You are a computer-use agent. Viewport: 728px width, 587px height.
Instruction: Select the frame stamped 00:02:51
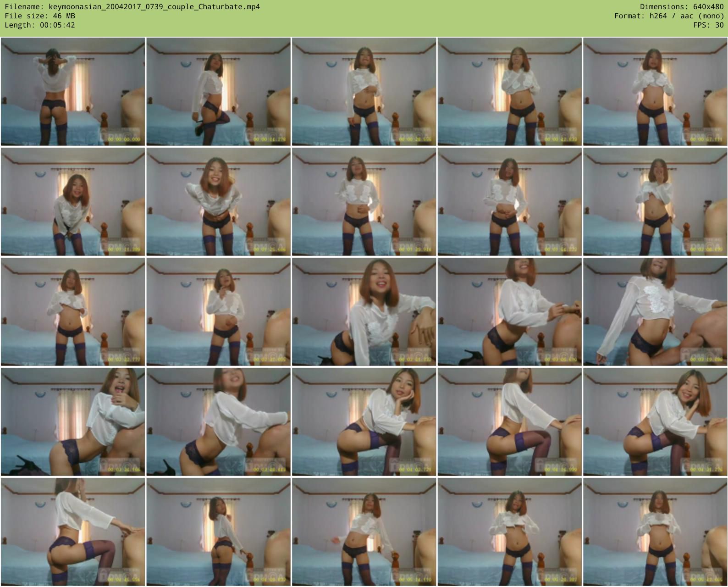tap(364, 312)
